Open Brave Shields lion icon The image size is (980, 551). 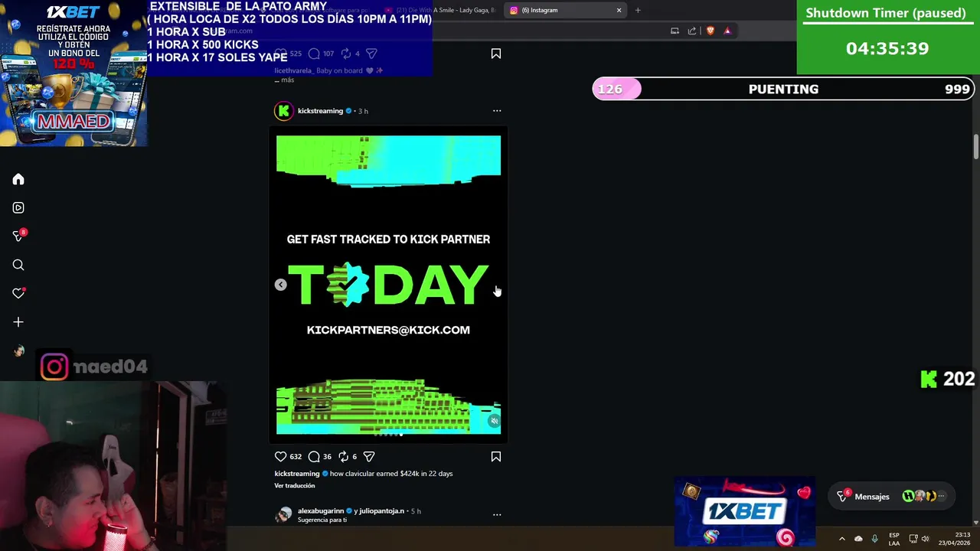[x=710, y=31]
